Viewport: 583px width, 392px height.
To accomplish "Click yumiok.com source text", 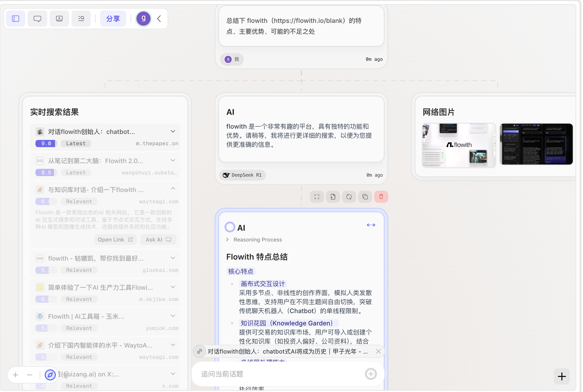I will [x=162, y=328].
